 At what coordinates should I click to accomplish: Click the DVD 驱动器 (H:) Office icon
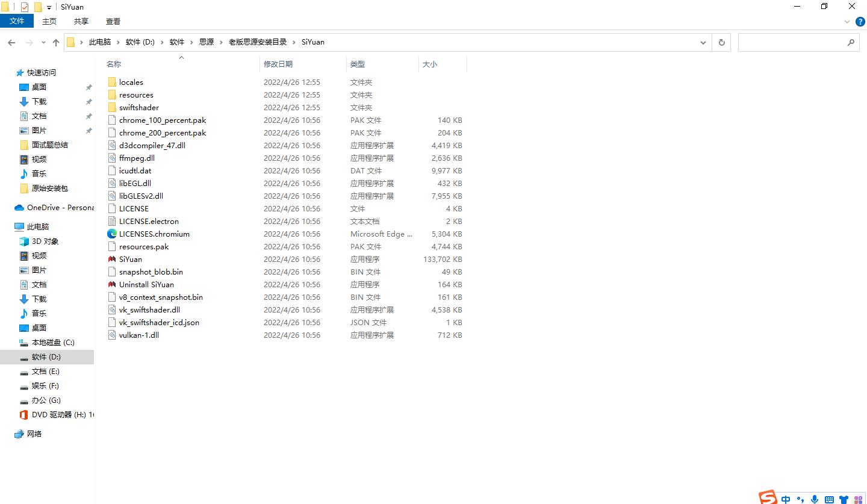(x=24, y=415)
